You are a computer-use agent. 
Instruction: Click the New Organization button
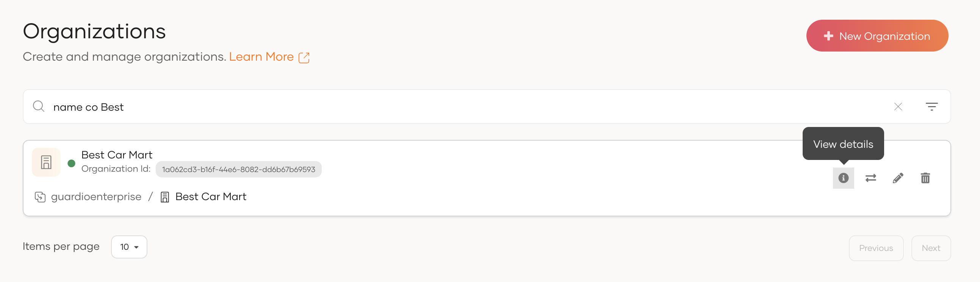tap(877, 36)
